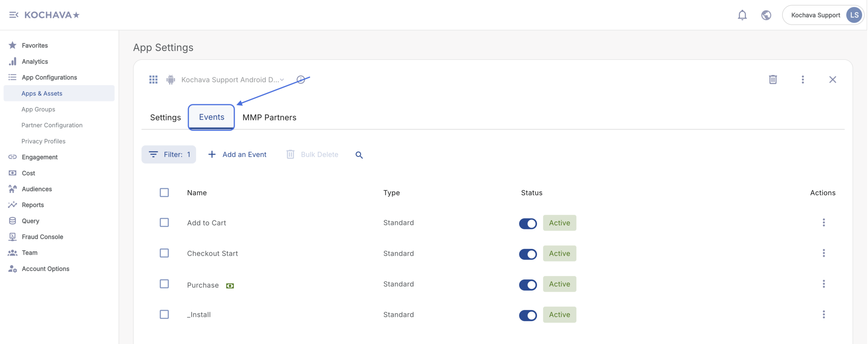Open the Filter: 1 button
The width and height of the screenshot is (868, 344).
[169, 155]
